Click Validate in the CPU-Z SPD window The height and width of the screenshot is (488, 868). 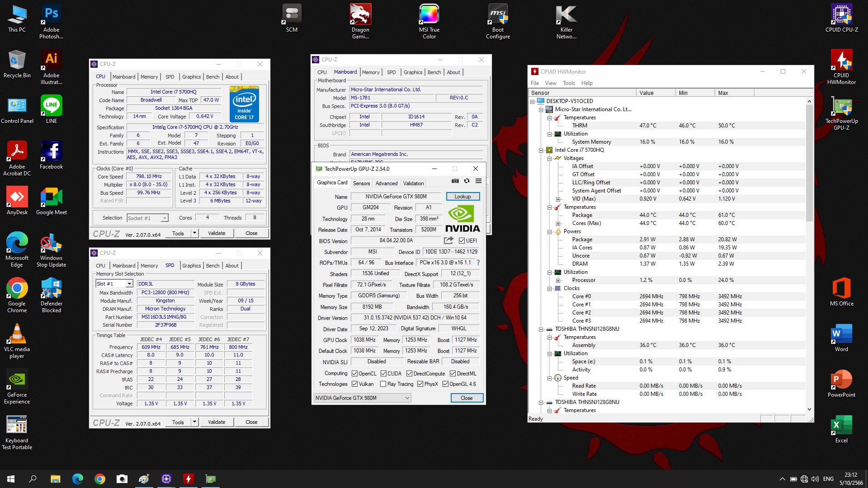pos(217,422)
